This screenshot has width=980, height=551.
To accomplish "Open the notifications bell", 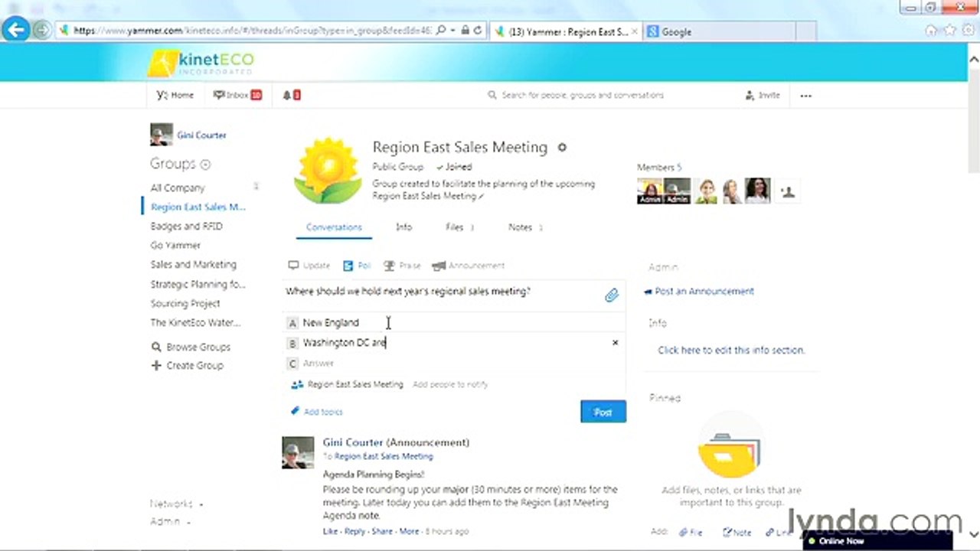I will point(291,95).
